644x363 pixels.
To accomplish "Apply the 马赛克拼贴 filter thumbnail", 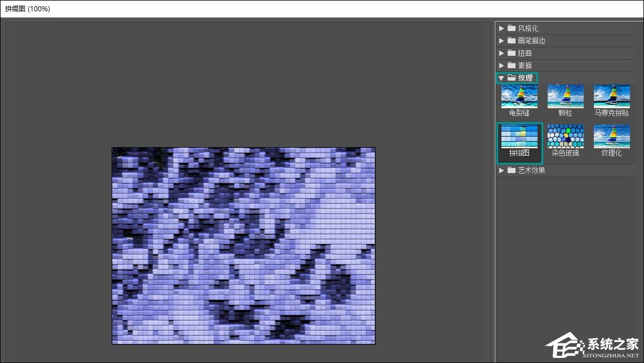I will pyautogui.click(x=611, y=96).
